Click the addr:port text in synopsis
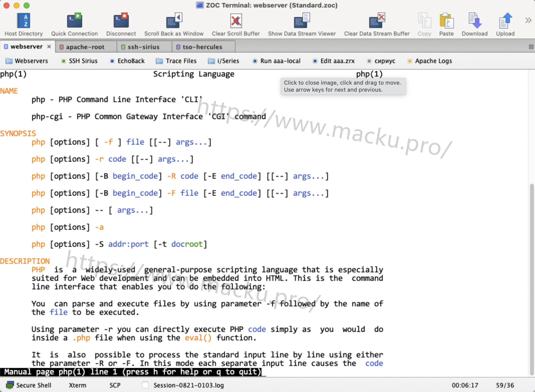 (x=128, y=244)
